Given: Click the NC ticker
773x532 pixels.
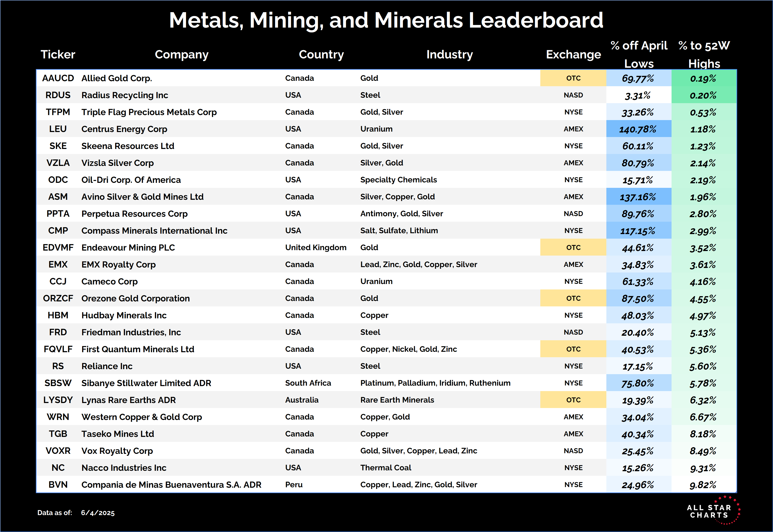Looking at the screenshot, I should (x=58, y=468).
